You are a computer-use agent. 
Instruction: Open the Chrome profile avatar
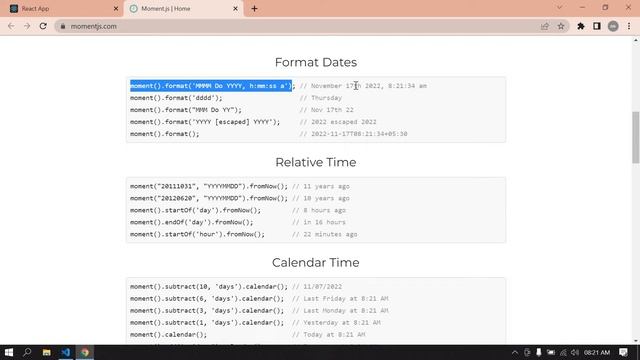click(613, 26)
